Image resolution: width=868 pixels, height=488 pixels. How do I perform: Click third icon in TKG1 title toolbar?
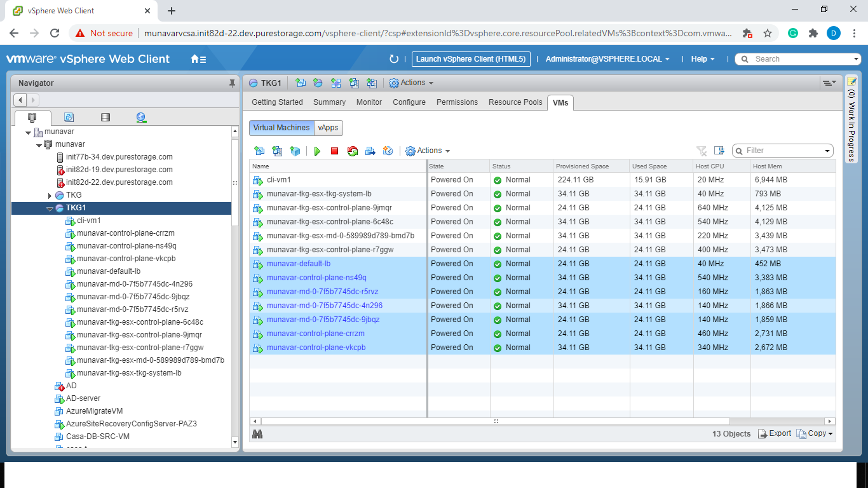[x=336, y=83]
